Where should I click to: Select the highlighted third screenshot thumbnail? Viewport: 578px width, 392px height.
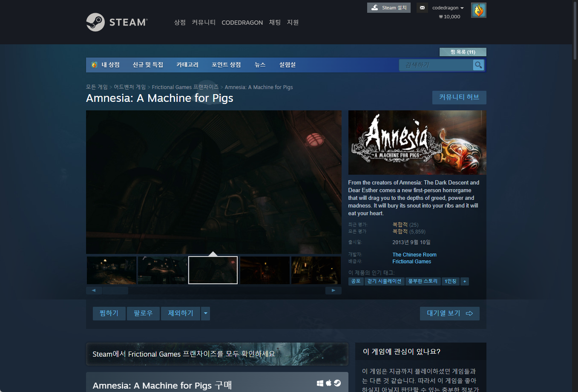click(x=213, y=270)
